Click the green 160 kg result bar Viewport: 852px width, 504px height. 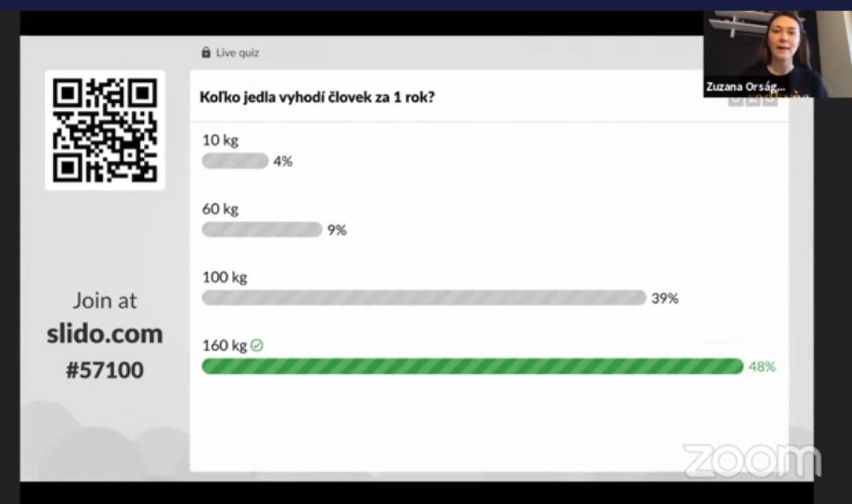click(x=472, y=366)
